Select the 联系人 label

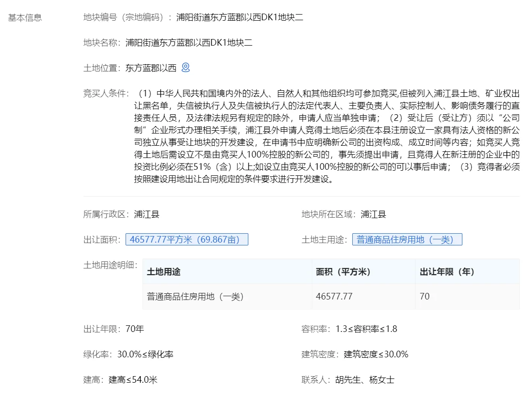coord(316,380)
